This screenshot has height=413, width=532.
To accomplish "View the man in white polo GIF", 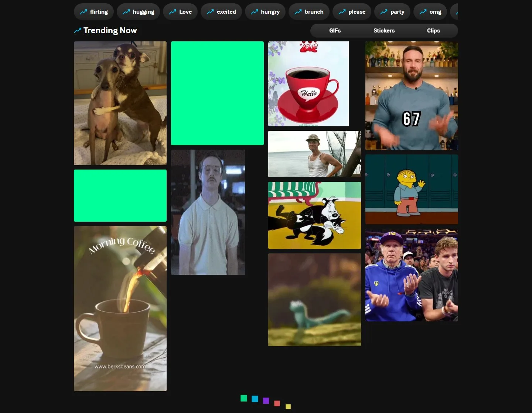I will (x=208, y=212).
